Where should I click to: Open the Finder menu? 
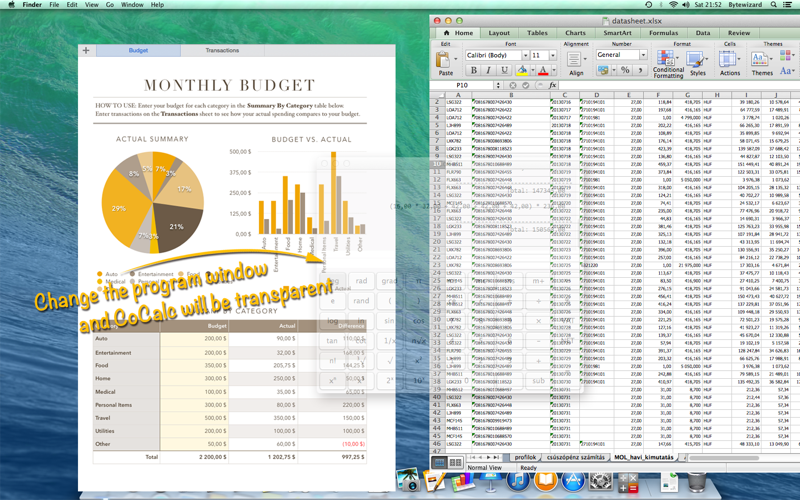[x=32, y=5]
